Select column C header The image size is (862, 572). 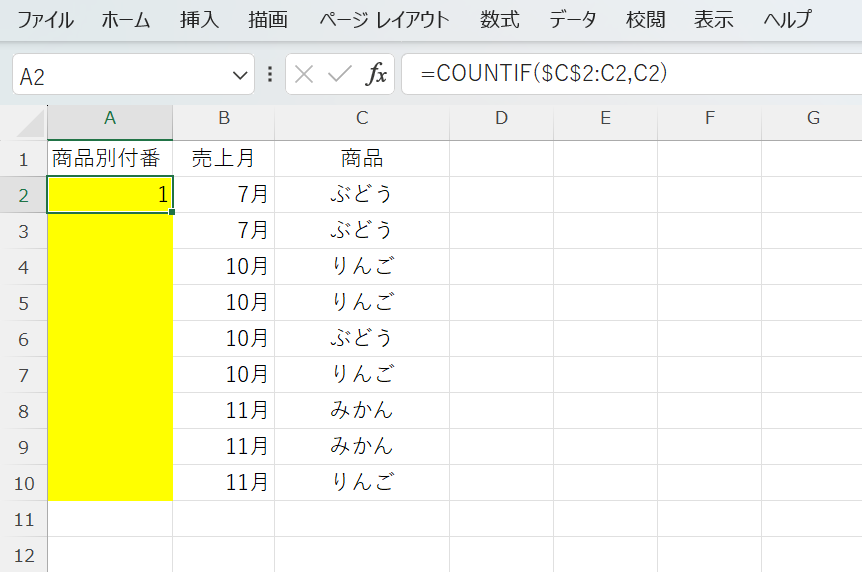tap(362, 119)
